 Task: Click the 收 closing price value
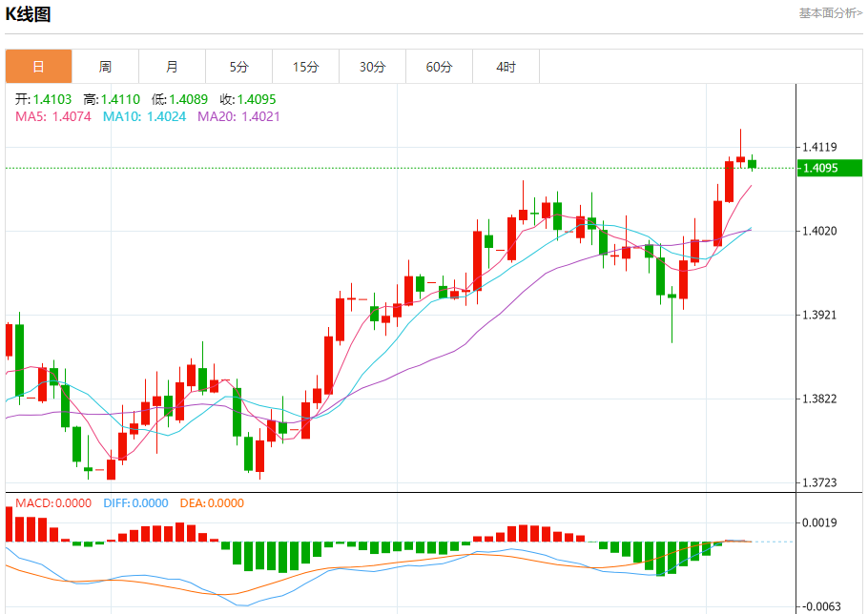(x=248, y=99)
